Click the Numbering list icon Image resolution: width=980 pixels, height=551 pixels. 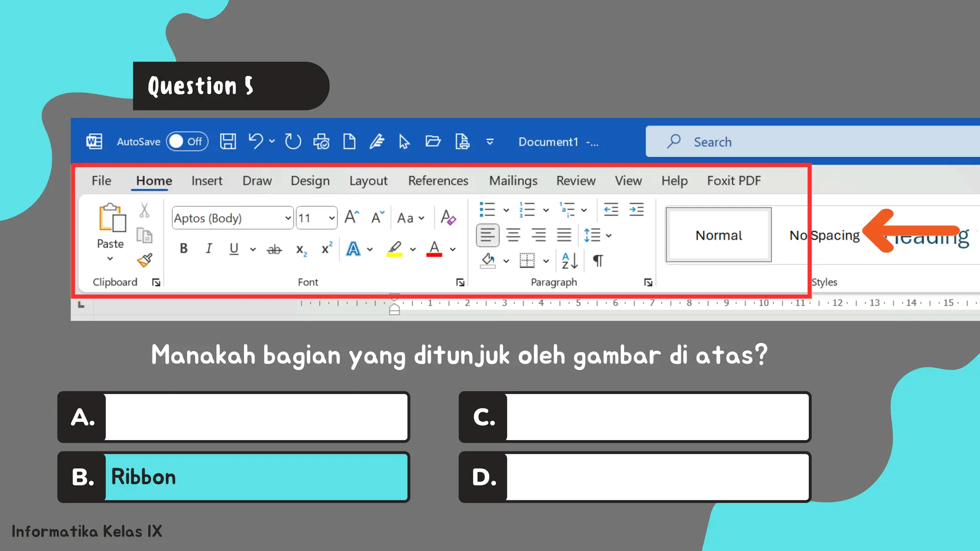(x=527, y=209)
